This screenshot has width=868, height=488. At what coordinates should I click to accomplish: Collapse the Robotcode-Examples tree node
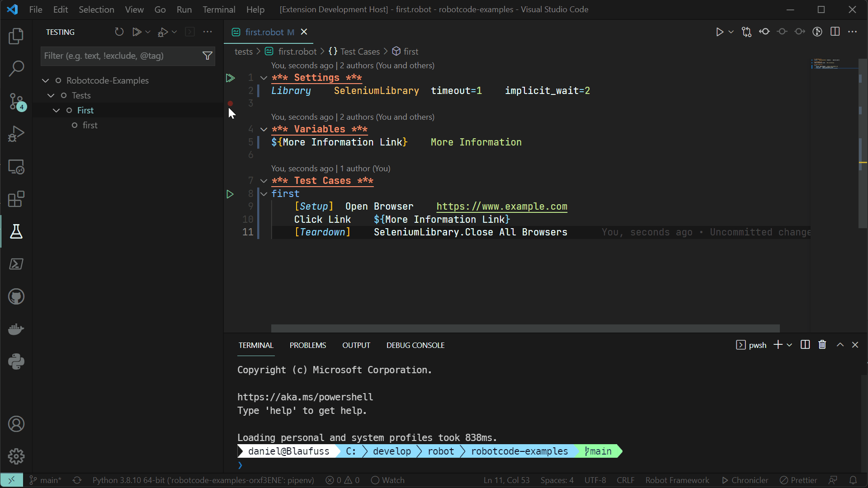point(45,80)
